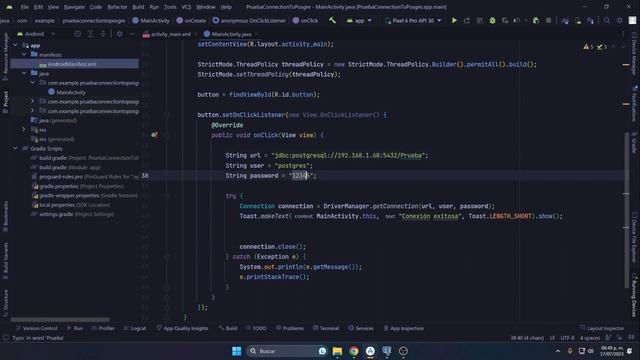The height and width of the screenshot is (360, 640).
Task: Run the app with green play button
Action: tap(454, 20)
